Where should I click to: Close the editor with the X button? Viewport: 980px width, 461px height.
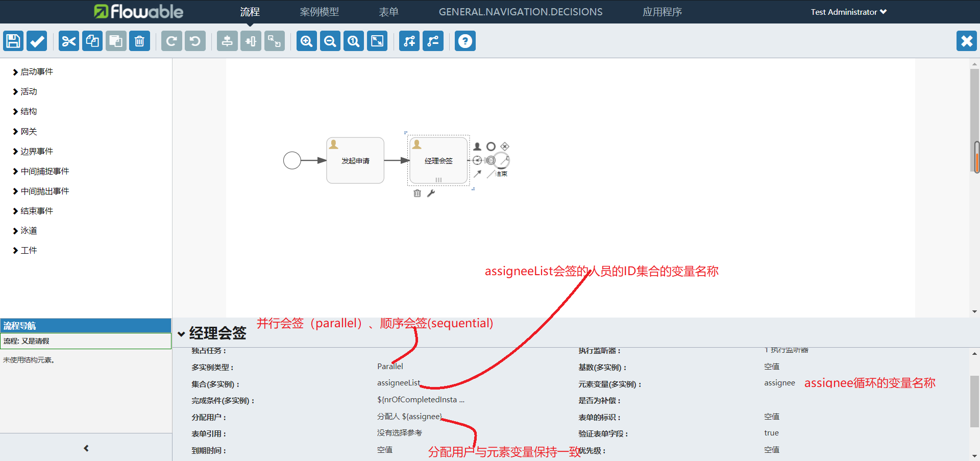point(967,41)
